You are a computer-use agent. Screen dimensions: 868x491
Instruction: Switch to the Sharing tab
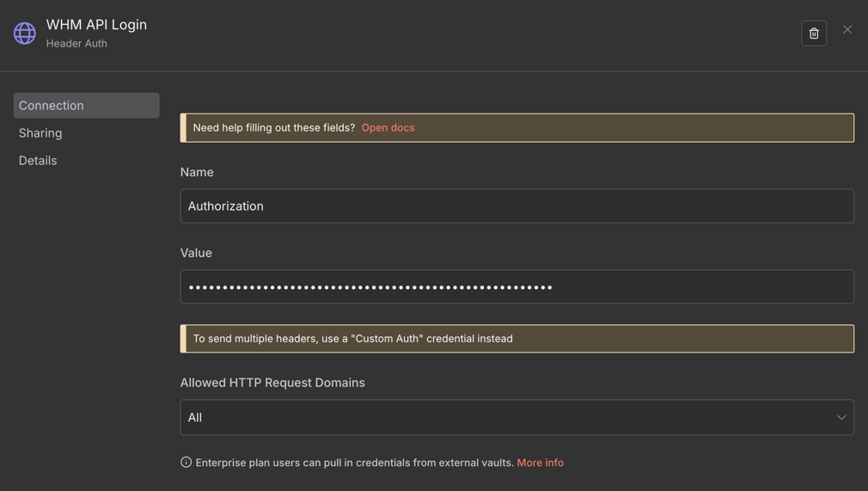point(40,133)
